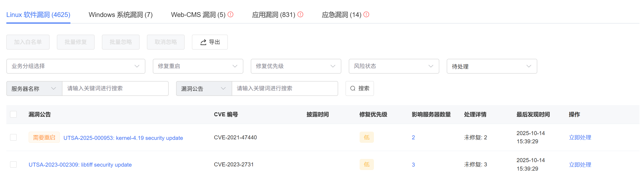Click the export arrow icon on 导出
Viewport: 644px width, 178px height.
tap(203, 42)
